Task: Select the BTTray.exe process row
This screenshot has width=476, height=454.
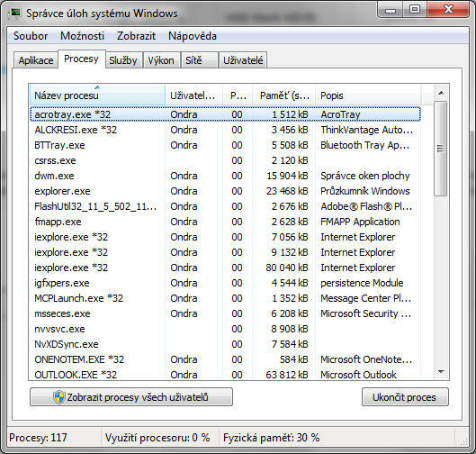Action: point(225,145)
